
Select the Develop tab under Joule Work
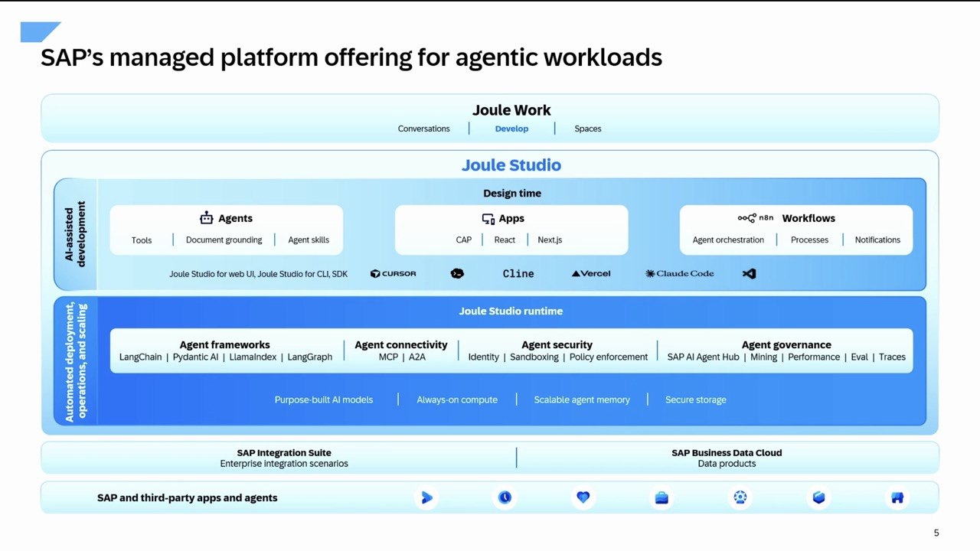pyautogui.click(x=511, y=129)
